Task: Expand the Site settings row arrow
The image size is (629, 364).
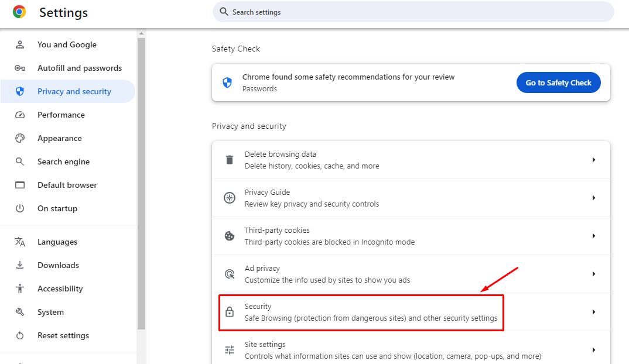Action: pos(594,350)
